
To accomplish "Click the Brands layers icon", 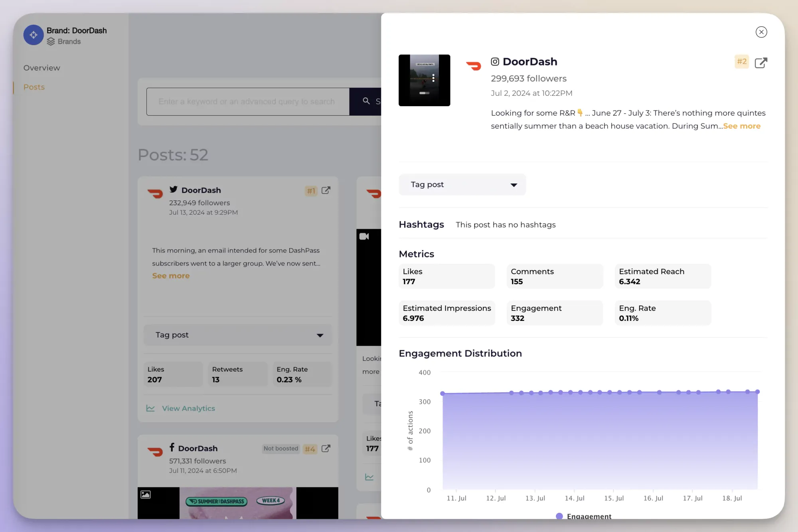I will 51,42.
